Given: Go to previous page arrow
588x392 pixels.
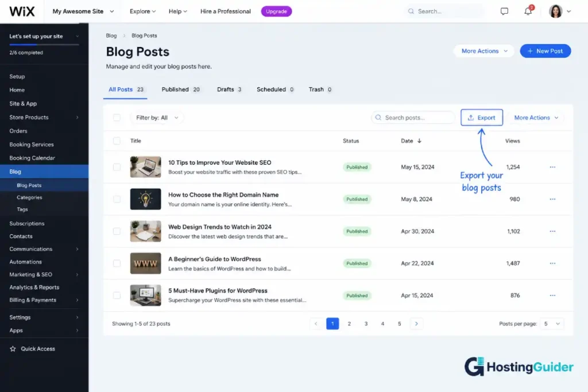Looking at the screenshot, I should point(316,324).
